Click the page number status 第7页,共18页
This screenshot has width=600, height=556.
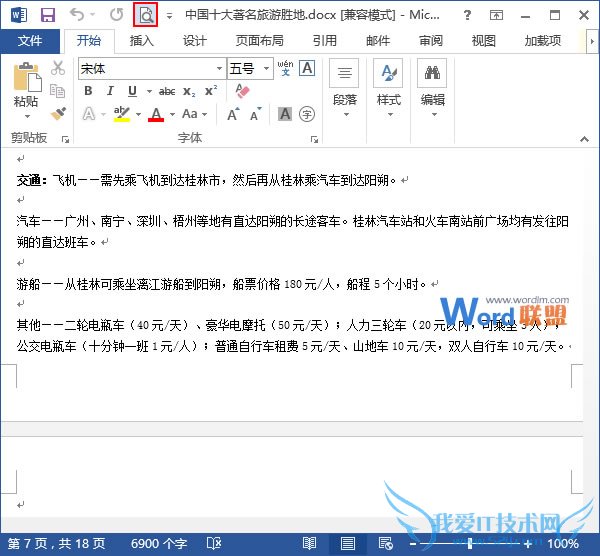pos(56,543)
